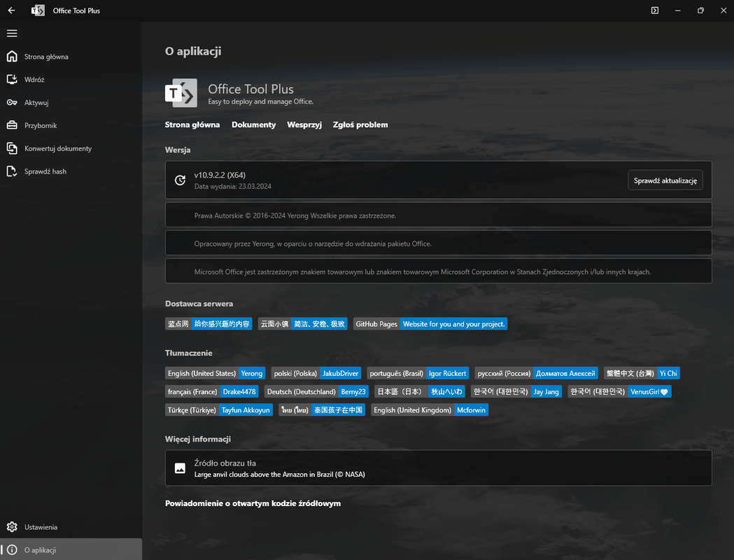734x560 pixels.
Task: Click the Deutsch (Deutschland) Berny23 badge
Action: point(316,391)
